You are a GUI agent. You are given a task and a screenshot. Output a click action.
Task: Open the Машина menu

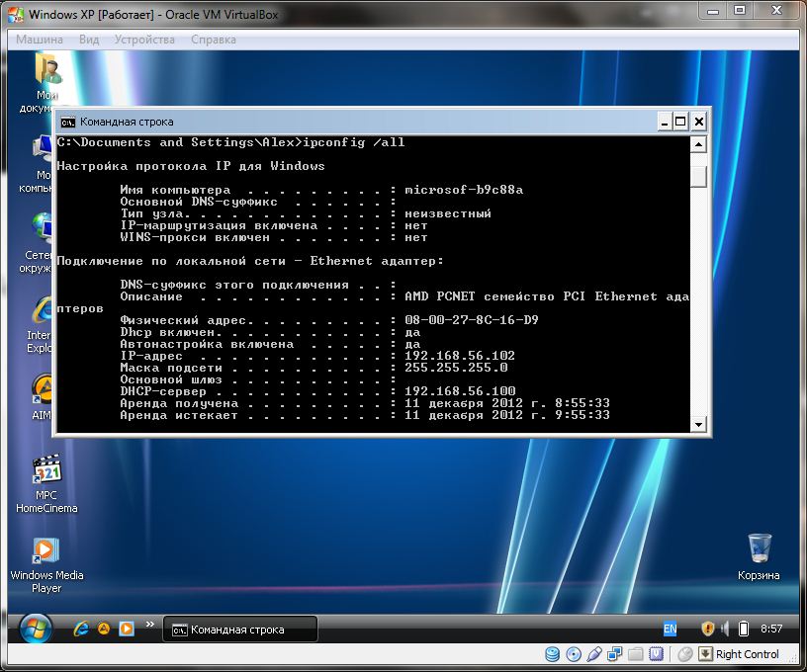[40, 40]
